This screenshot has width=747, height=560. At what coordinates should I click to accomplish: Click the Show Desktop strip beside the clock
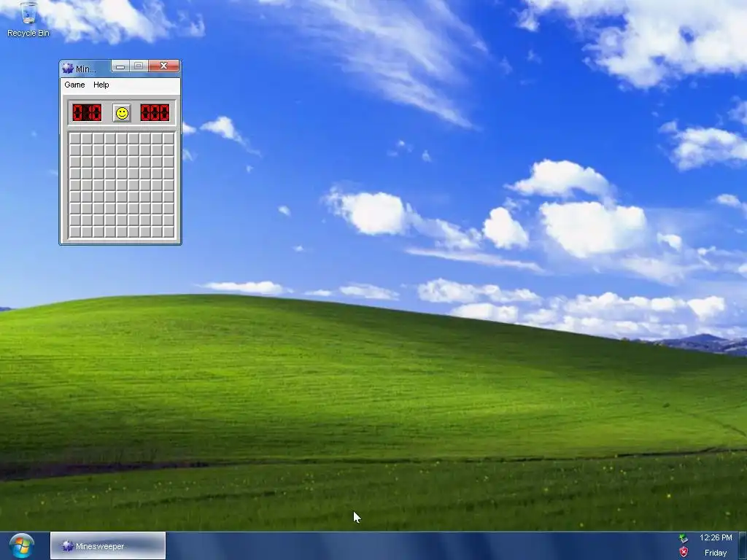742,545
